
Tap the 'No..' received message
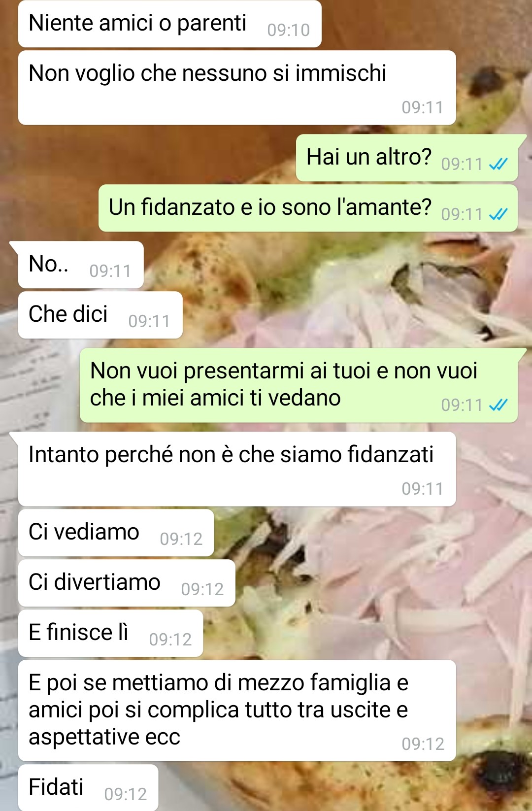tap(81, 265)
